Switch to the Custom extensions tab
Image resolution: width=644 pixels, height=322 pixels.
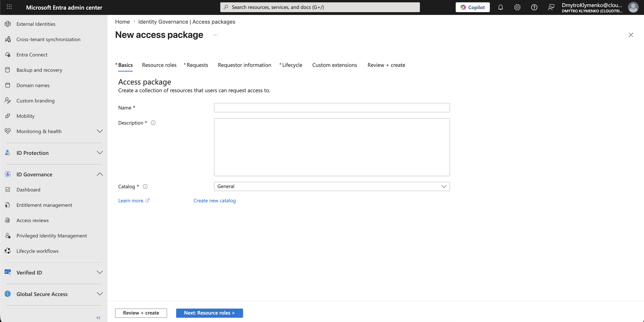point(335,65)
